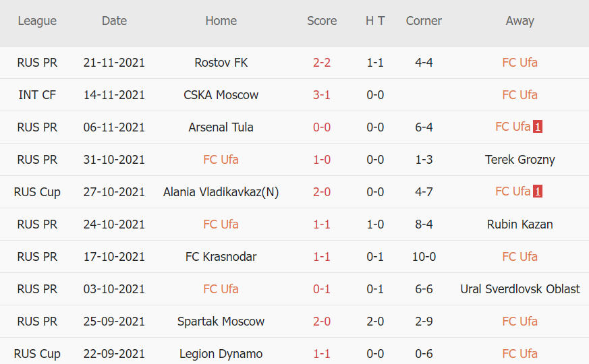Click the Alania Vladikavkaz(N) team name

(221, 192)
